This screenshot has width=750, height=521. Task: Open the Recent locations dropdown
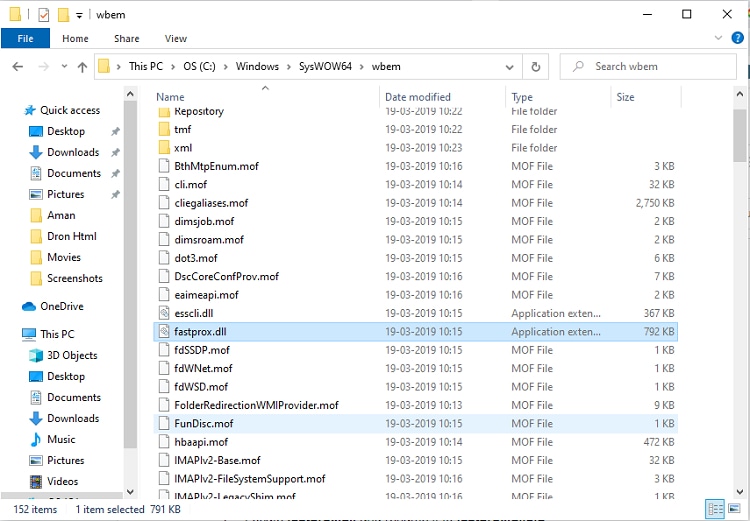[x=64, y=67]
